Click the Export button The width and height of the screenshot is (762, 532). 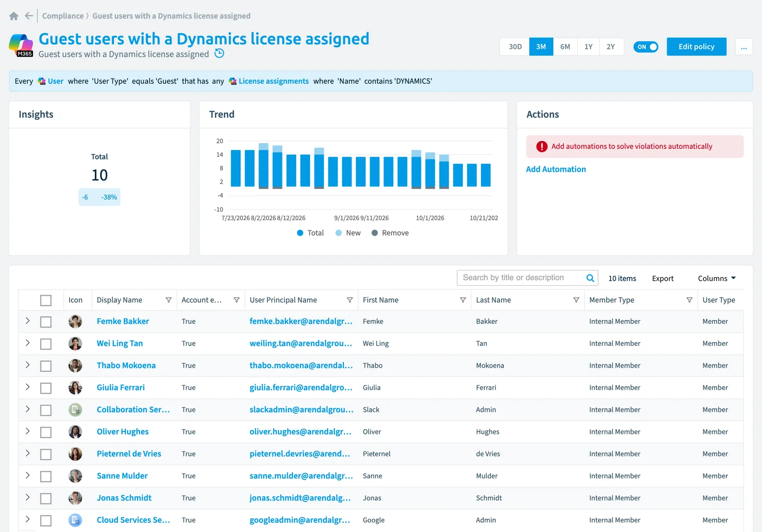pos(662,279)
